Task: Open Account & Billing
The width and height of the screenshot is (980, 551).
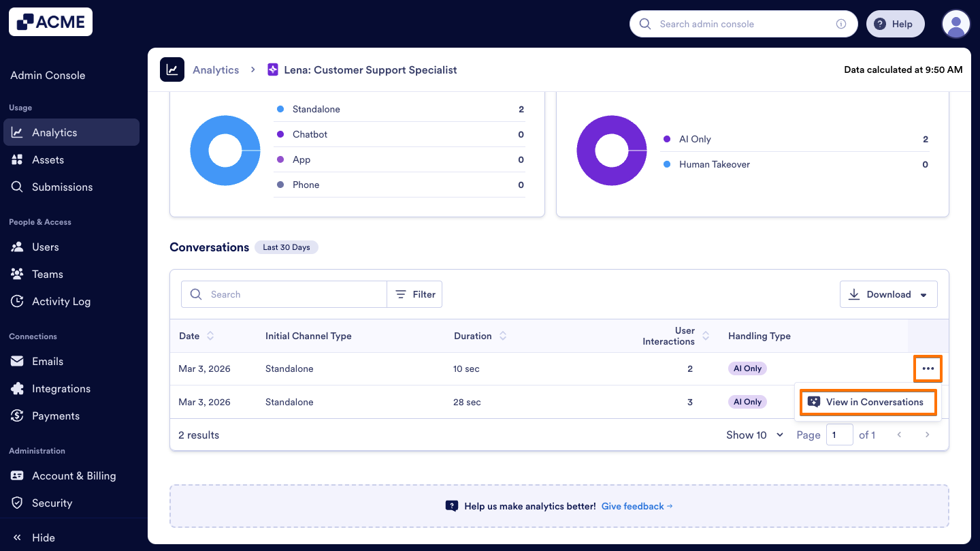Action: coord(74,475)
